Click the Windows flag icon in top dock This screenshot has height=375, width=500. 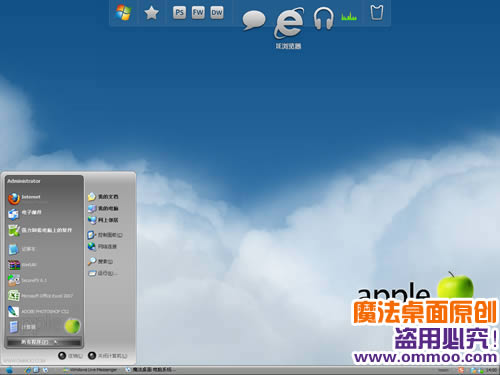click(123, 13)
